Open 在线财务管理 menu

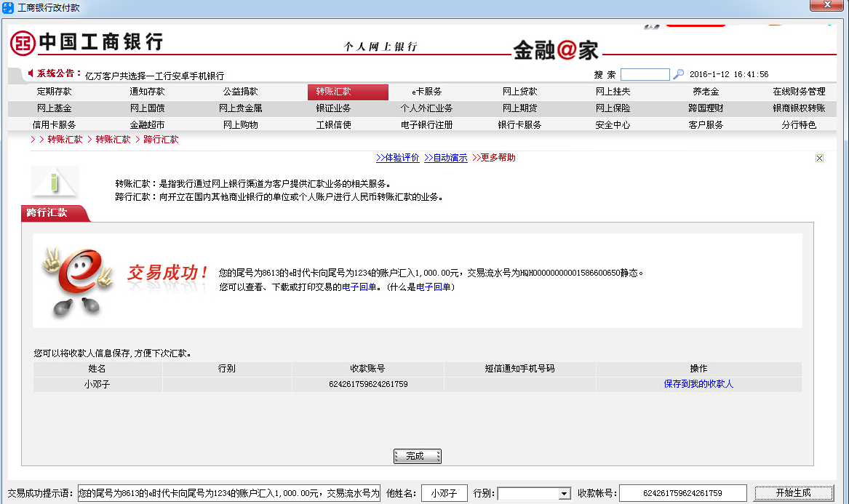pos(800,92)
